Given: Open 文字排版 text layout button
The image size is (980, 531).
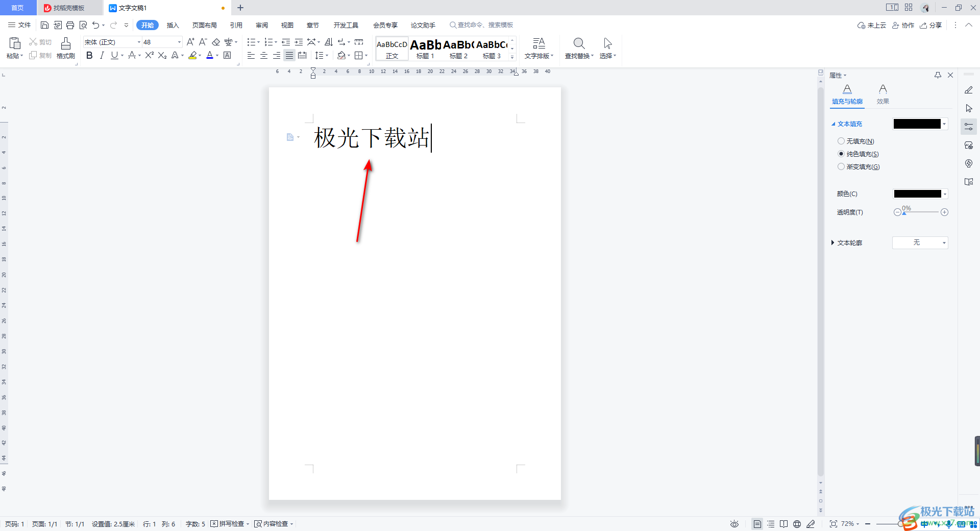Looking at the screenshot, I should (x=539, y=48).
